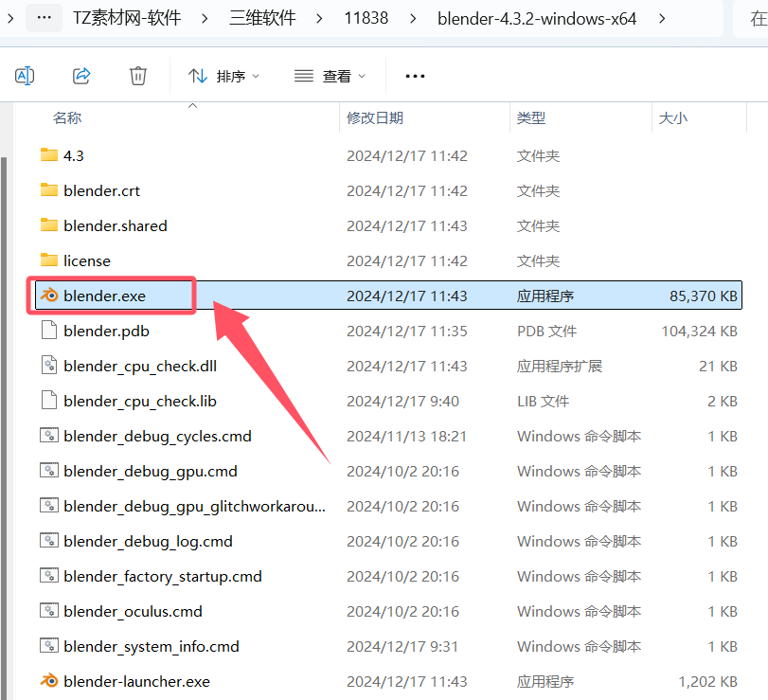Select the folder name license

tap(87, 260)
